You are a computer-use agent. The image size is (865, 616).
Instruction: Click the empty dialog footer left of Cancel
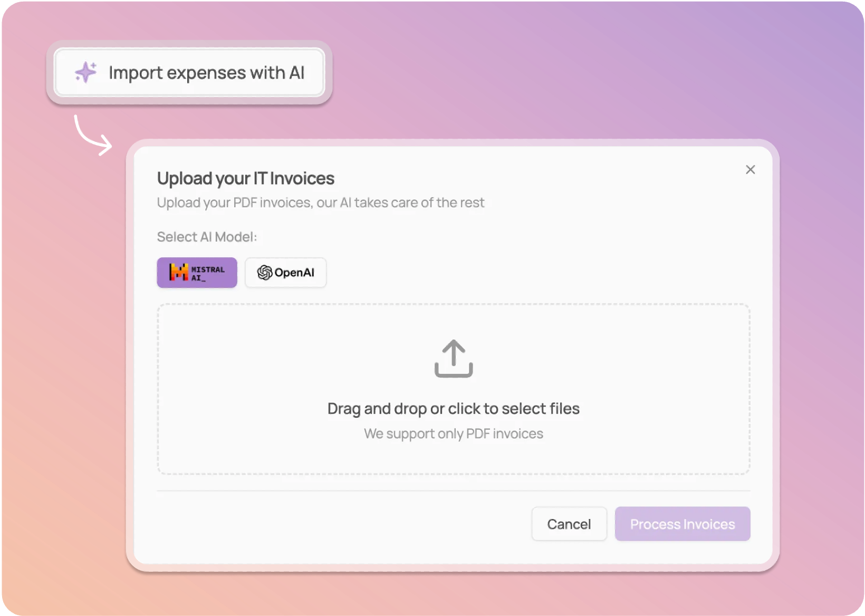(338, 524)
